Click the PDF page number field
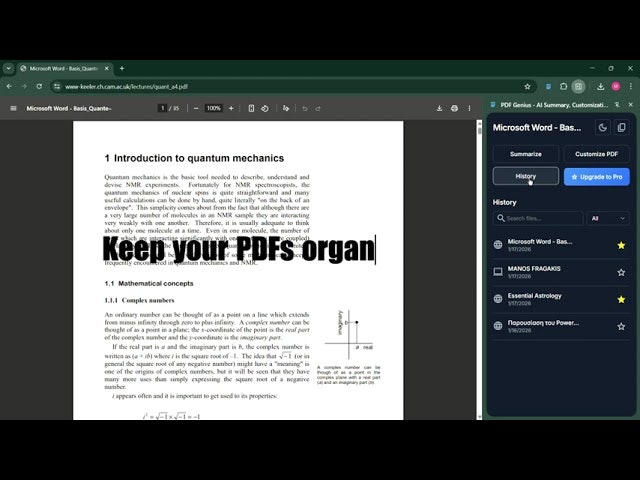The image size is (640, 480). point(162,108)
